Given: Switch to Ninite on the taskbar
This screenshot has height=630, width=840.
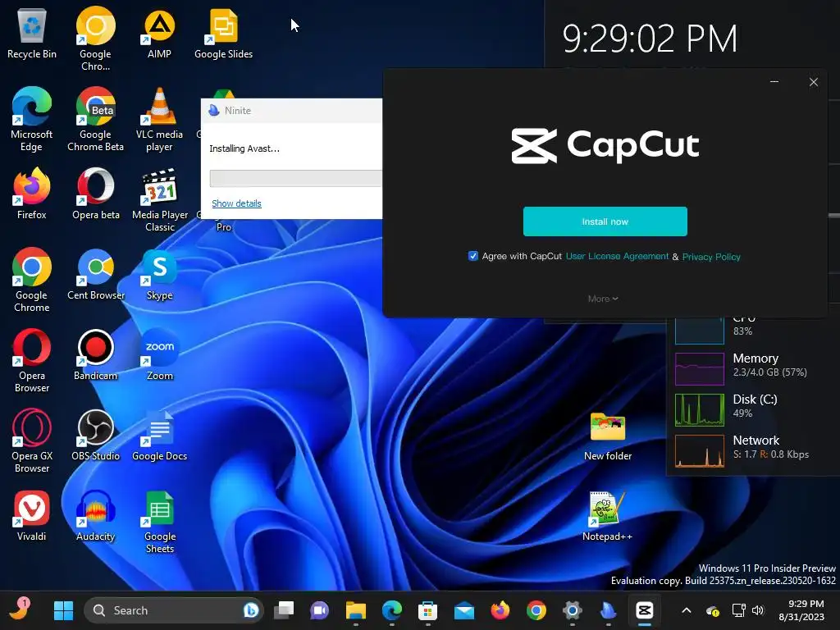Looking at the screenshot, I should [x=608, y=610].
